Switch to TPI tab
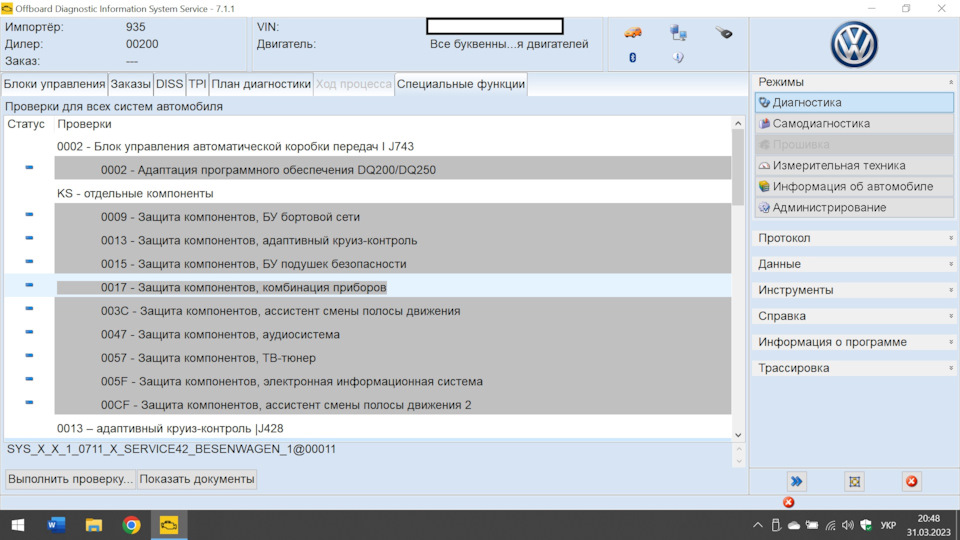 (x=197, y=84)
